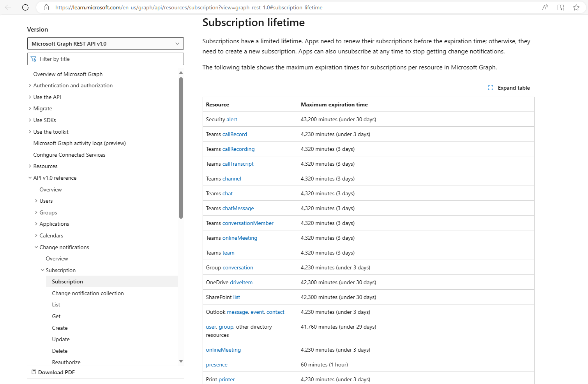The height and width of the screenshot is (384, 588).
Task: Expand the Applications tree node
Action: [36, 224]
